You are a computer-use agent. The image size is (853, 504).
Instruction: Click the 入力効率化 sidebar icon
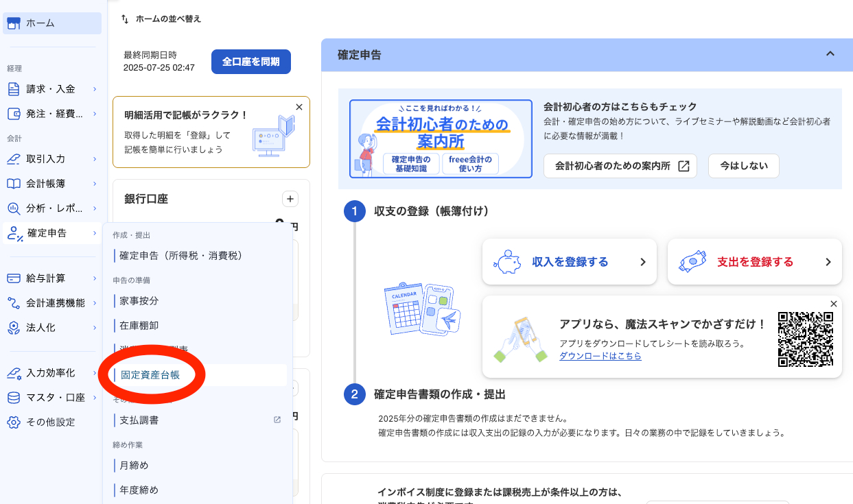point(13,372)
